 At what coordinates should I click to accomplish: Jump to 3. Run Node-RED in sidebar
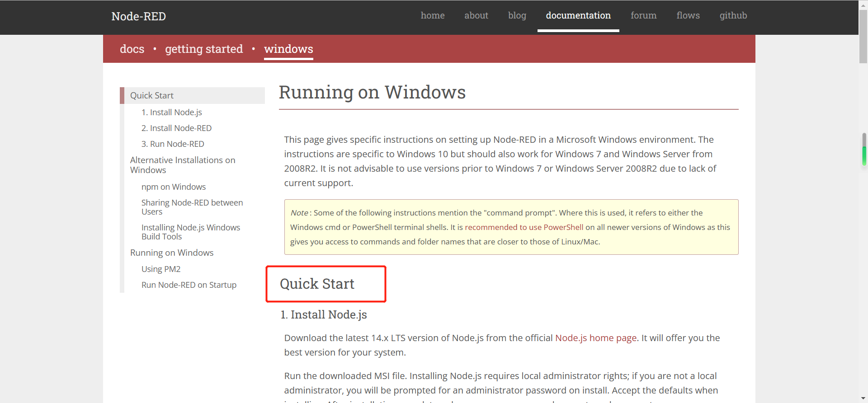click(173, 144)
